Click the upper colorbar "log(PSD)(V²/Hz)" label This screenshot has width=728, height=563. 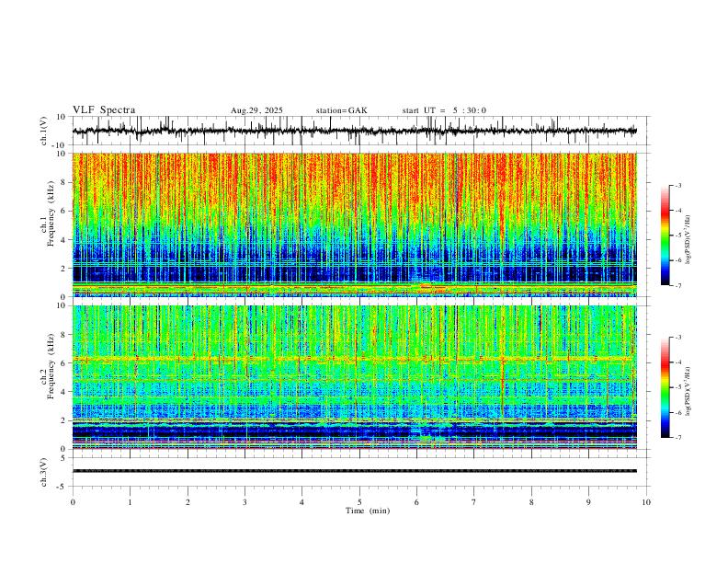(x=688, y=239)
